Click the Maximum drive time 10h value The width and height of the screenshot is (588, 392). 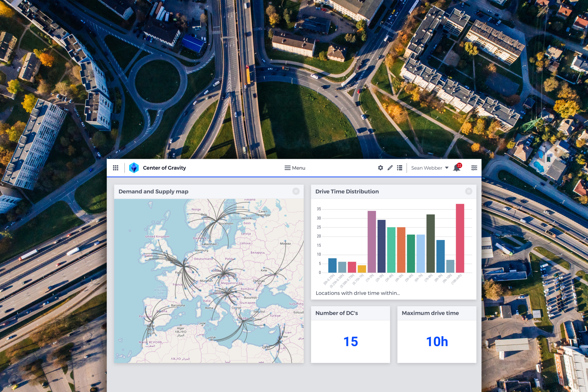coord(437,341)
